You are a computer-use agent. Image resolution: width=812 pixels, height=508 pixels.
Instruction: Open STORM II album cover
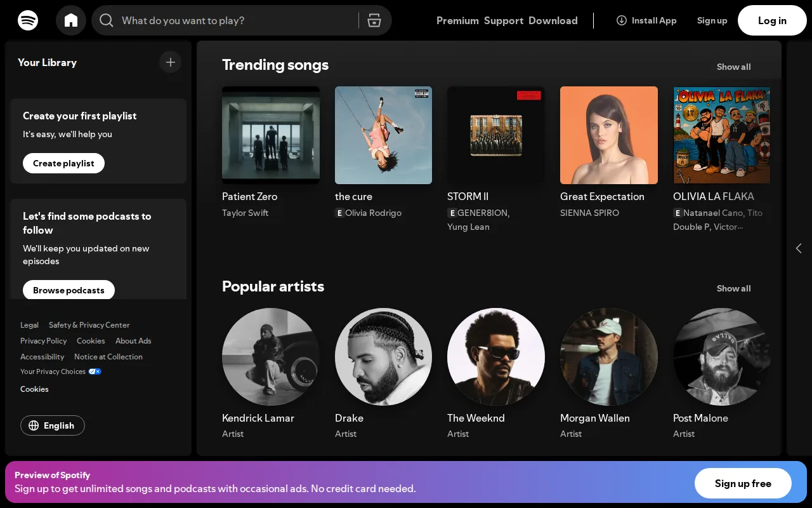click(496, 135)
